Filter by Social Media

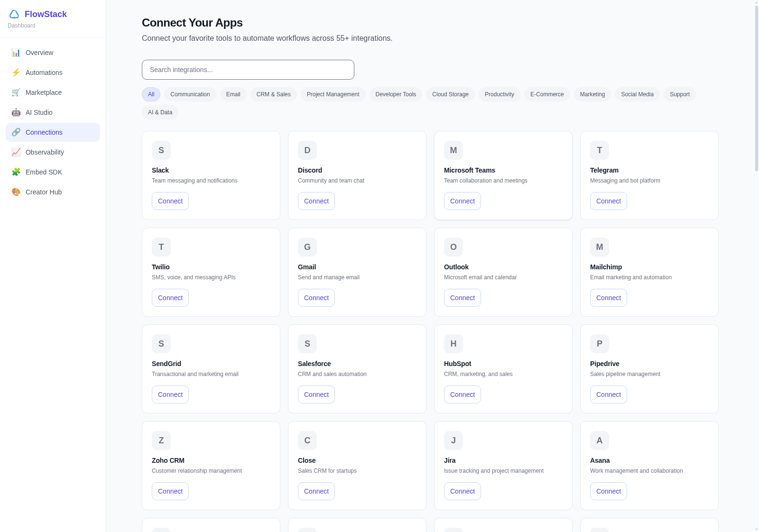pyautogui.click(x=637, y=94)
